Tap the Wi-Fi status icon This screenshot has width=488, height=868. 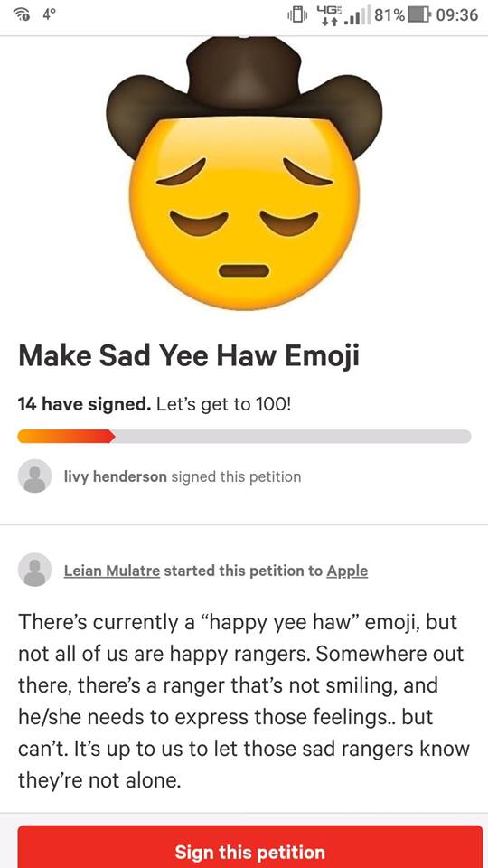[23, 15]
